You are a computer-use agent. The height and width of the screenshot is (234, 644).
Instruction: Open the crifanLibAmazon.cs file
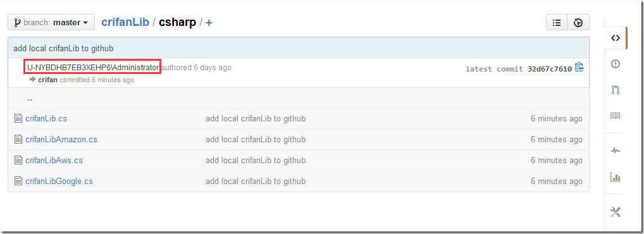coord(61,140)
